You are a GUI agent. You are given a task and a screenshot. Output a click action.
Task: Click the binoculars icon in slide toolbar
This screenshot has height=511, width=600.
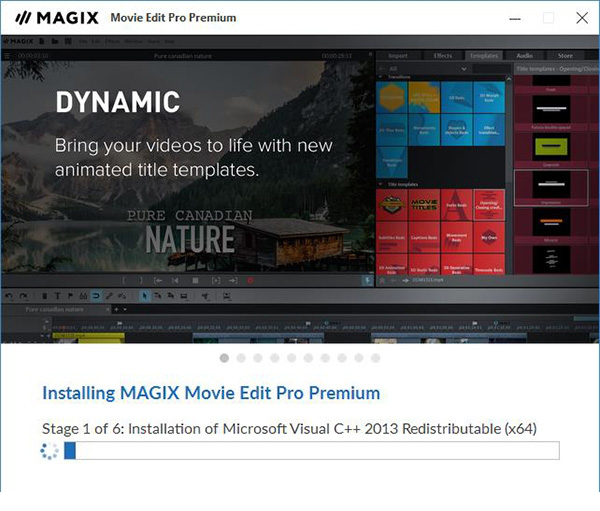coord(83,296)
